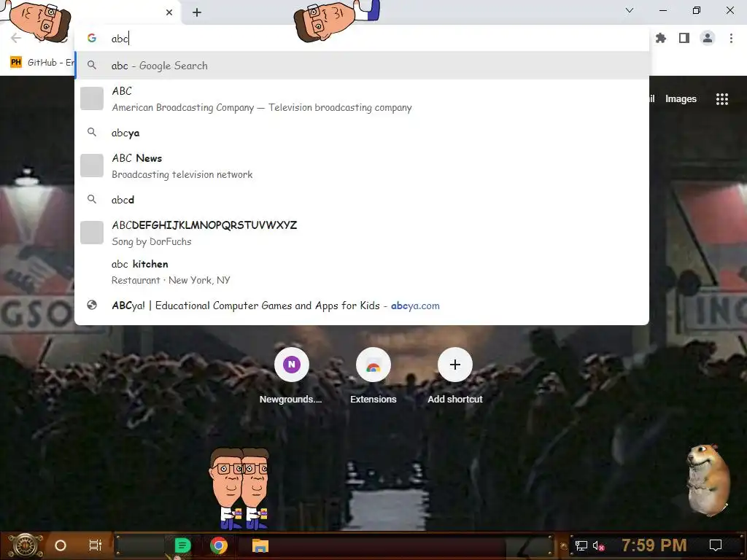Image resolution: width=747 pixels, height=560 pixels.
Task: Open the notification center icon
Action: [716, 545]
